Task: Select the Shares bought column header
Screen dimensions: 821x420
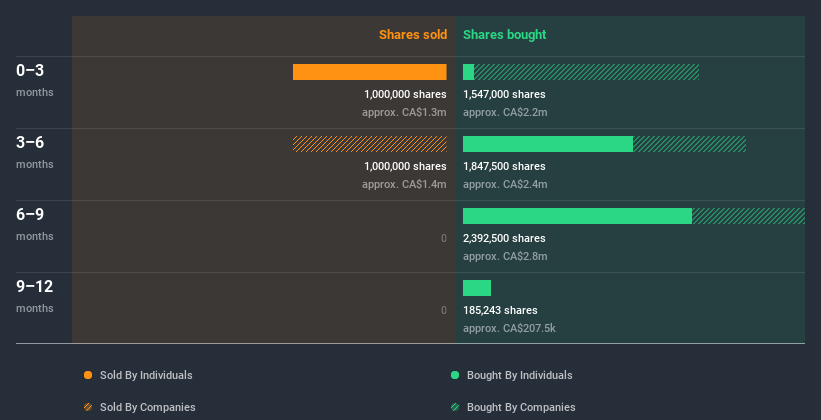Action: (504, 35)
